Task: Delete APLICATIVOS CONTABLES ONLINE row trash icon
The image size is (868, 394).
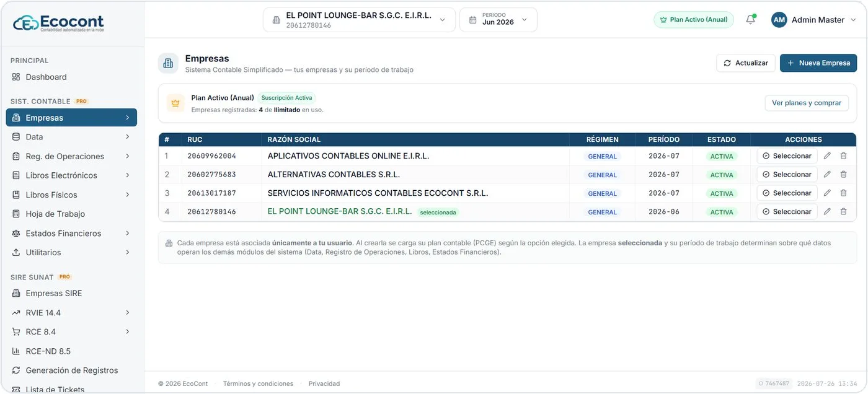Action: tap(843, 156)
